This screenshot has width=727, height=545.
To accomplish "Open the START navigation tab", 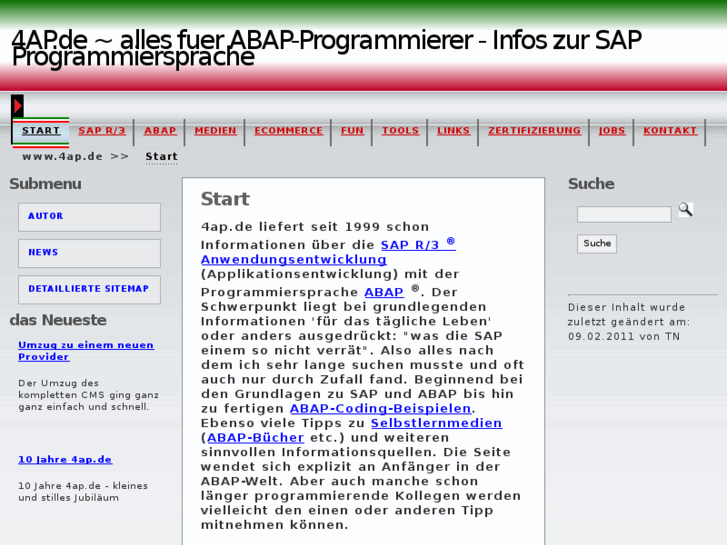I will [41, 131].
